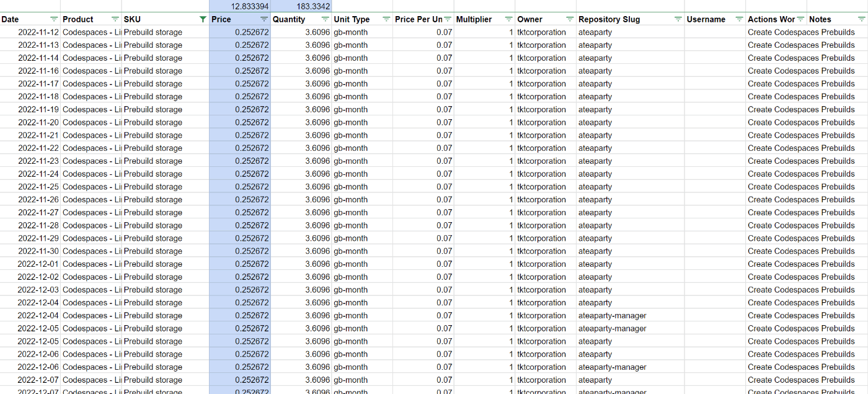The image size is (868, 394).
Task: Select ateaparty-manager in a 2022-12-05 row
Action: tap(631, 328)
